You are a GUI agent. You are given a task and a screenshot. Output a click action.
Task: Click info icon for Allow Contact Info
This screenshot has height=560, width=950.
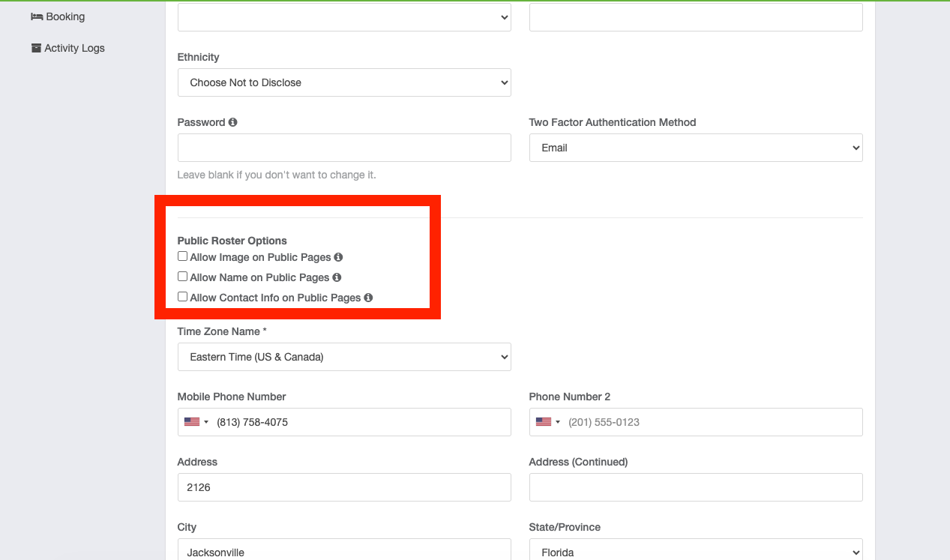click(368, 298)
